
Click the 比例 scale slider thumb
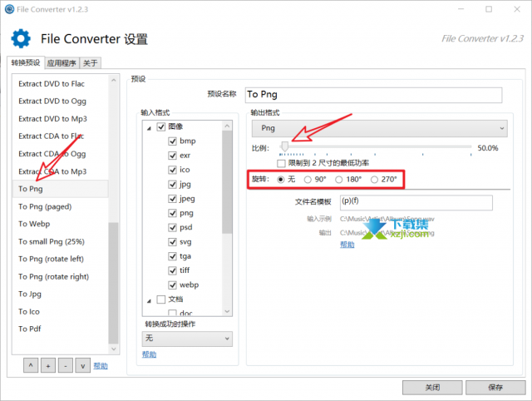coord(285,146)
